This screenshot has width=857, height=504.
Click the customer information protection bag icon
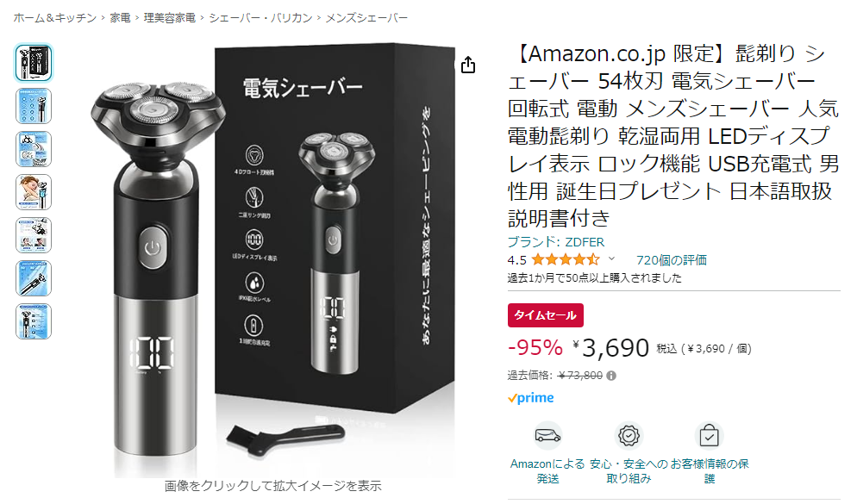point(709,435)
